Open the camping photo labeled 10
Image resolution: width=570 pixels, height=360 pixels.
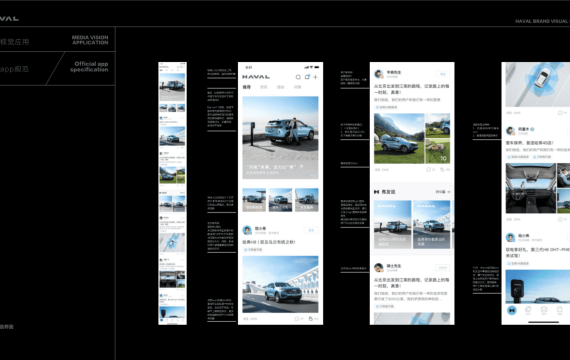[x=438, y=152]
